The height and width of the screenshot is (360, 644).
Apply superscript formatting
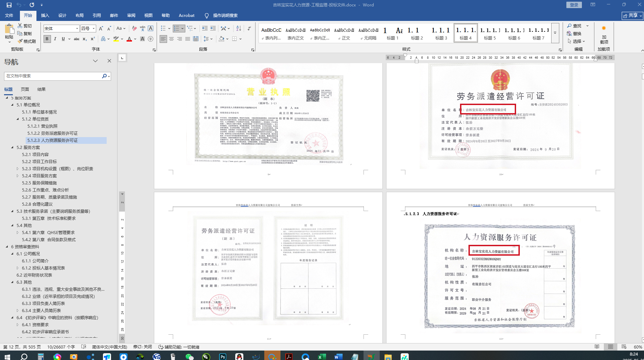(92, 39)
